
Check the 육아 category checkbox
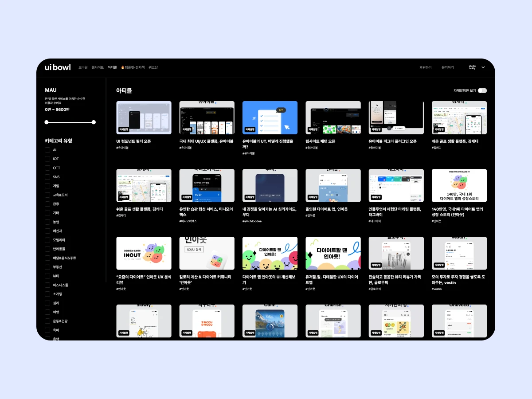click(47, 330)
